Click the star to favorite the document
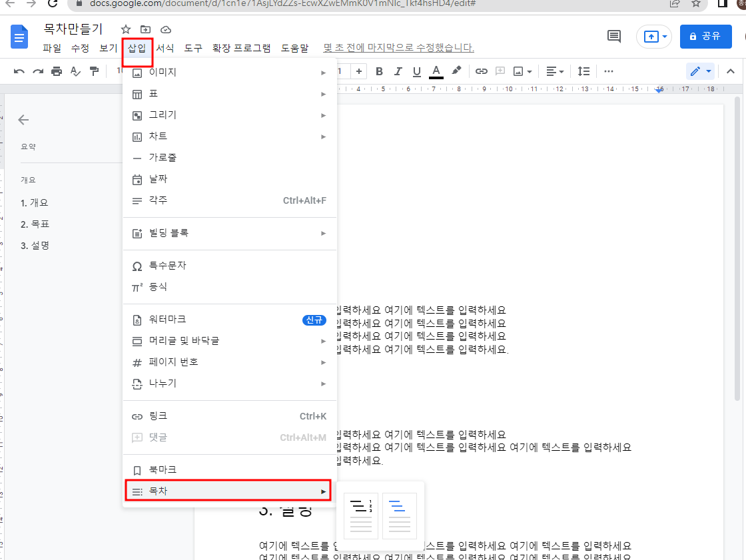The width and height of the screenshot is (746, 560). pos(125,29)
